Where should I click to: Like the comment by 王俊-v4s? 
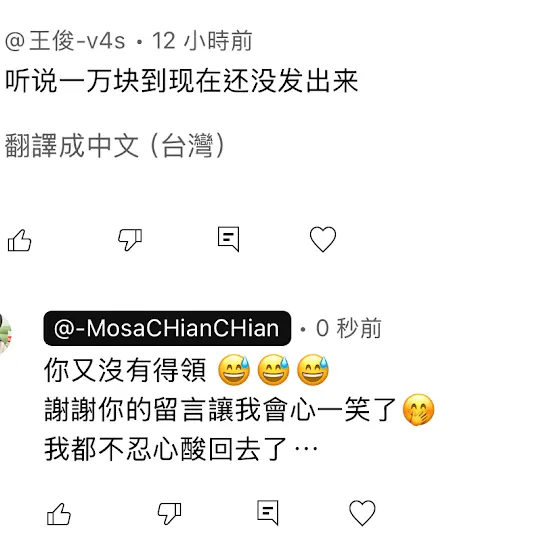[x=19, y=240]
